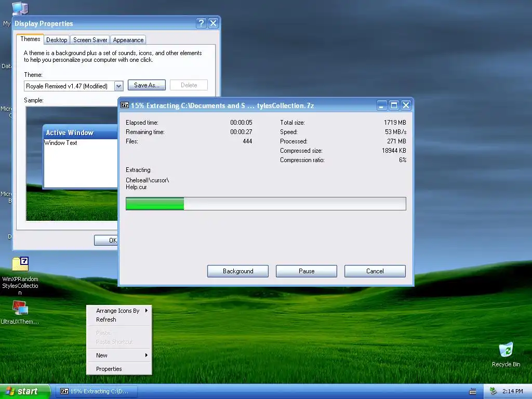Viewport: 532px width, 399px height.
Task: Click the Speed value 53 MB/s
Action: 395,132
